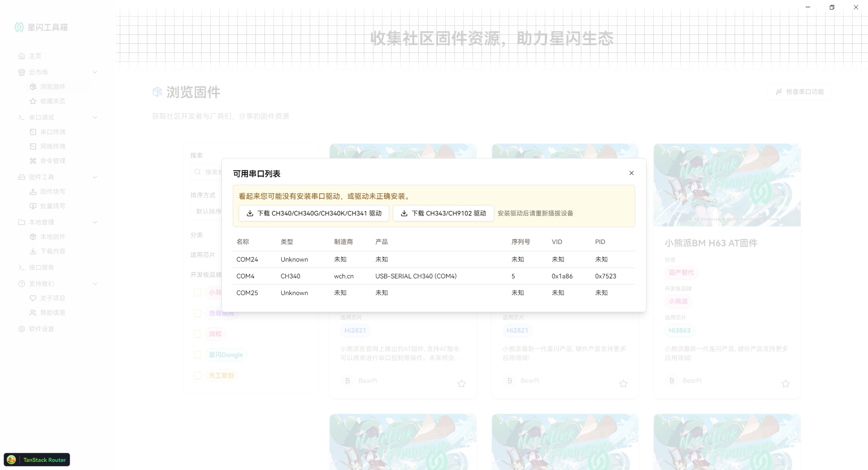The image size is (868, 470).
Task: Click the 云市场 store icon
Action: 22,72
